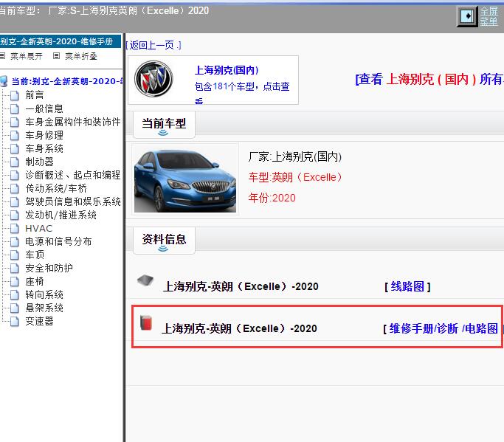Click 厂家:上海别克(国内) text
504x442 pixels.
(x=294, y=157)
